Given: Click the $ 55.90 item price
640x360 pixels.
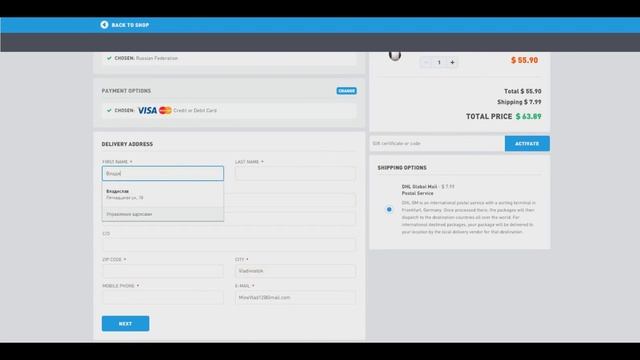Looking at the screenshot, I should click(x=524, y=60).
